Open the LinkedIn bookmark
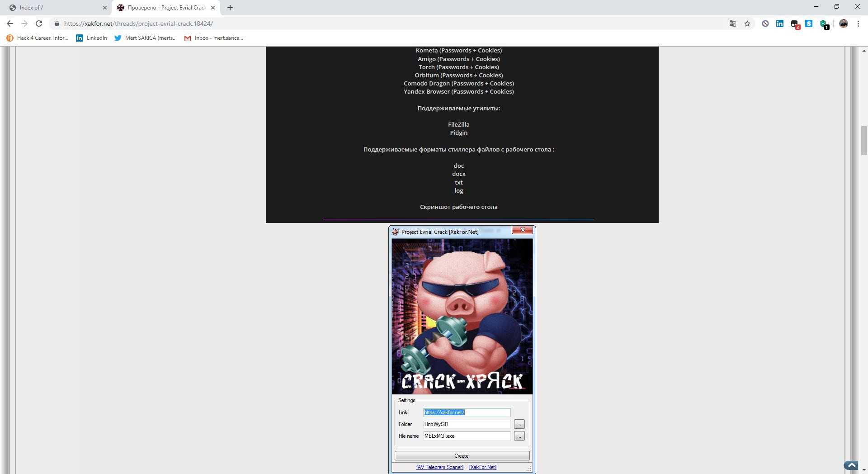This screenshot has height=474, width=868. pos(92,38)
